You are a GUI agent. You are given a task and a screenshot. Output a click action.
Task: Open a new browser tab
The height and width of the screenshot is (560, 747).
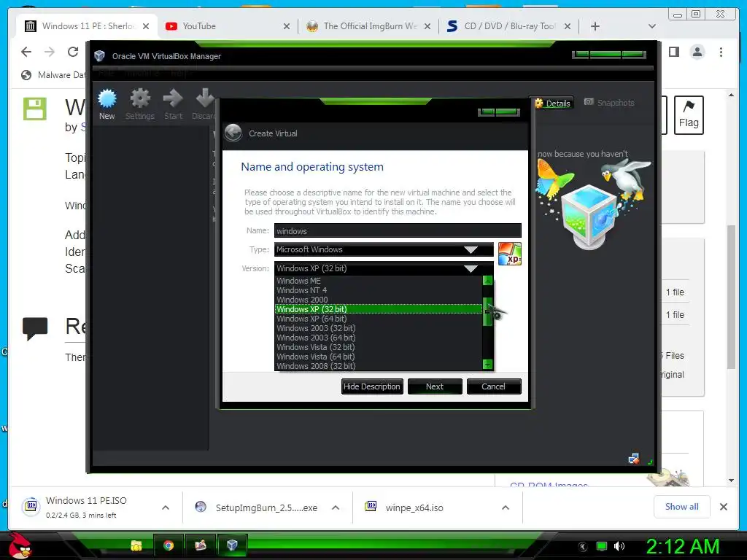(x=595, y=26)
